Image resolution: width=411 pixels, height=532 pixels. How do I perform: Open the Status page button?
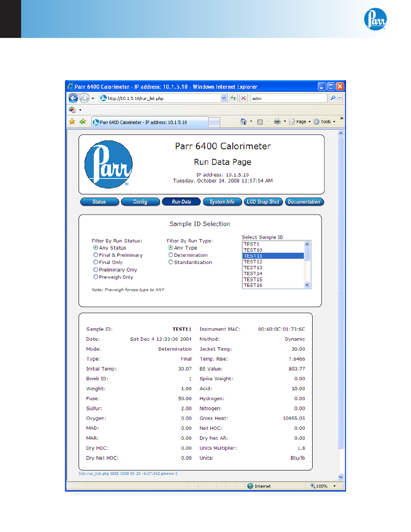pos(100,202)
